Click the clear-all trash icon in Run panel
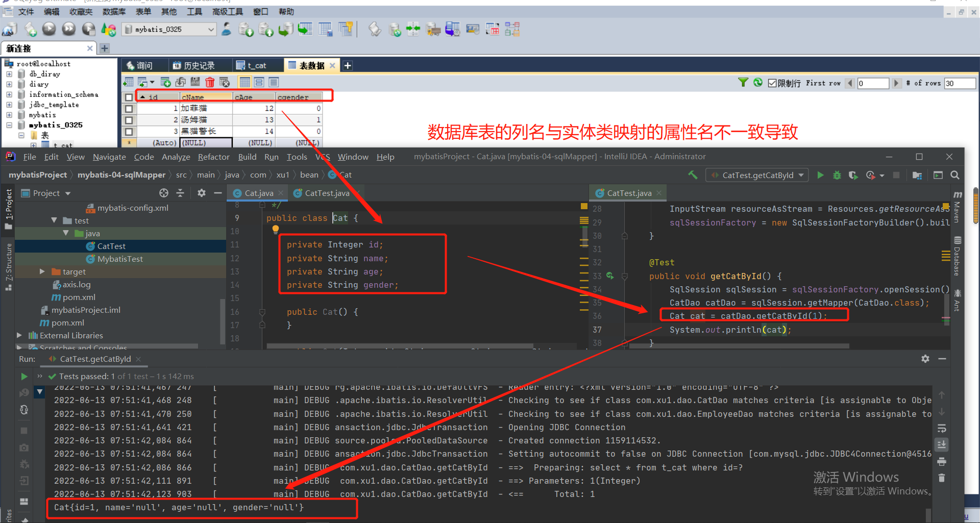The image size is (980, 523). [942, 478]
